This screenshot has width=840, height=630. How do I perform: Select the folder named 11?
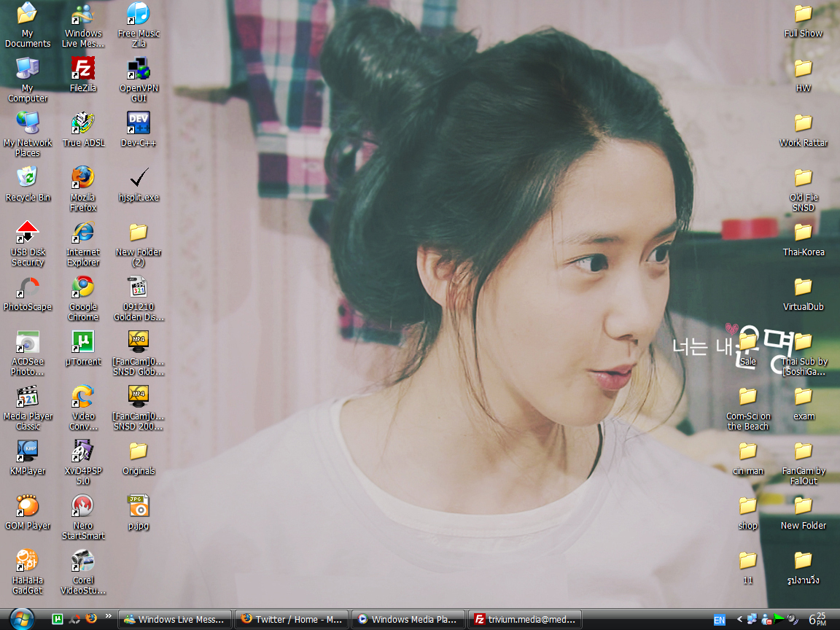coord(748,567)
